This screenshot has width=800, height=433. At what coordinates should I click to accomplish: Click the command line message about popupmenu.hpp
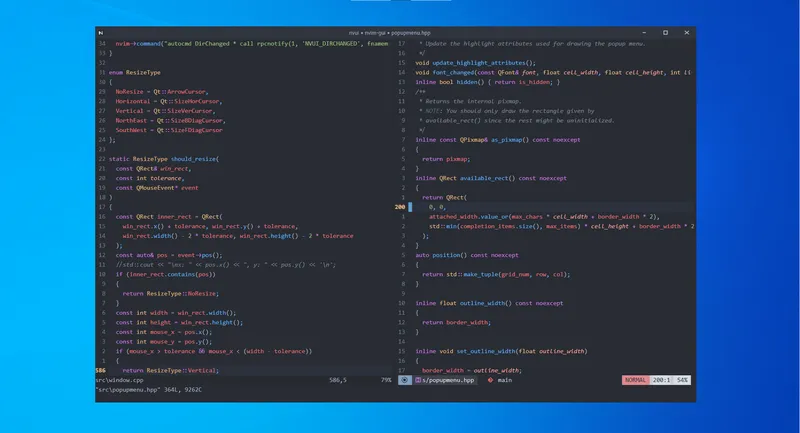coord(148,390)
